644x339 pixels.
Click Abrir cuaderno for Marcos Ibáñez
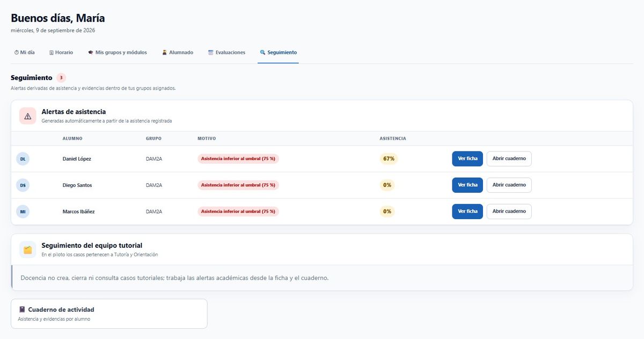coord(509,212)
